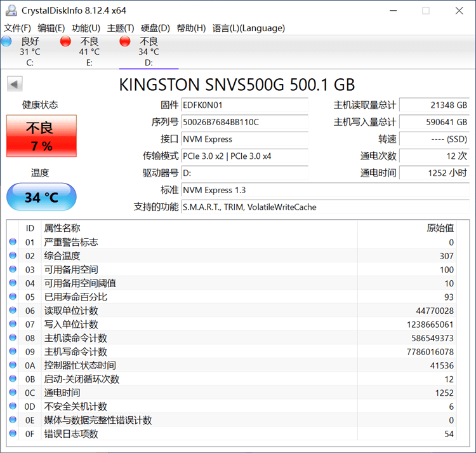Click status dot for attribute 0E 媒体与数据完整性错误计数
Screen dimensions: 476x453
click(13, 419)
